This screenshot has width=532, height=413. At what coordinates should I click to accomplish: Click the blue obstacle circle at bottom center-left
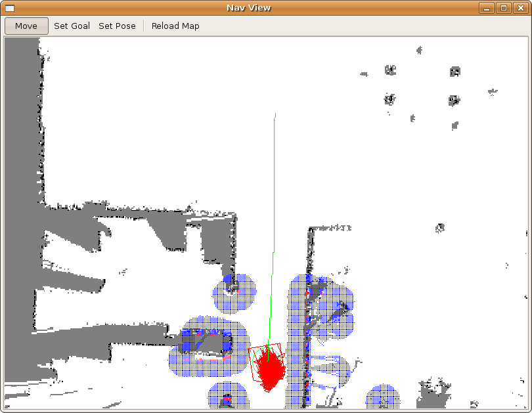pos(227,397)
